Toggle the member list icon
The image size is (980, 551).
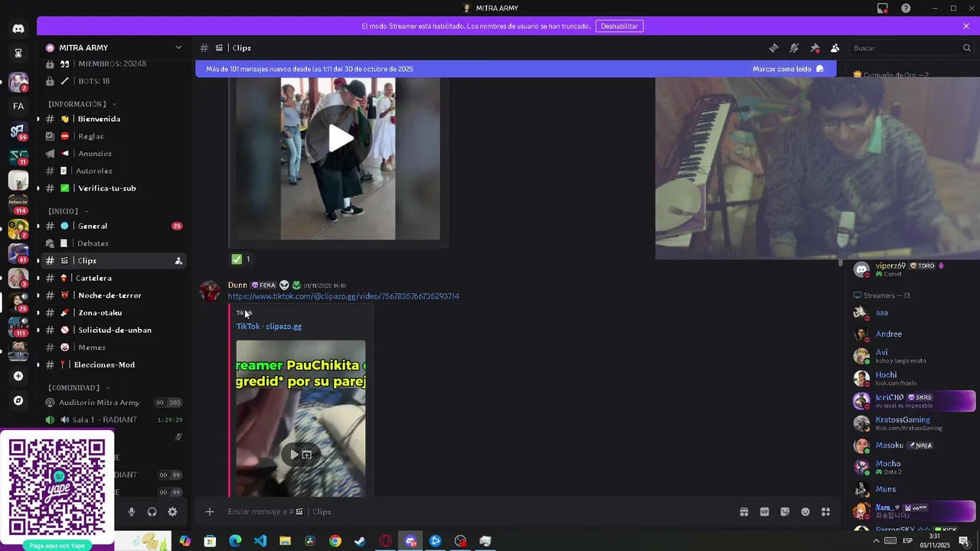[x=835, y=47]
